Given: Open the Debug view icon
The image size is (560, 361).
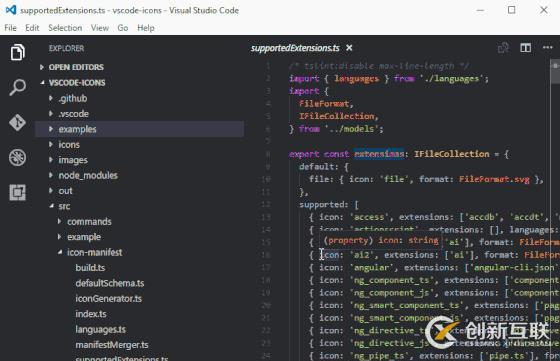Looking at the screenshot, I should (x=18, y=157).
